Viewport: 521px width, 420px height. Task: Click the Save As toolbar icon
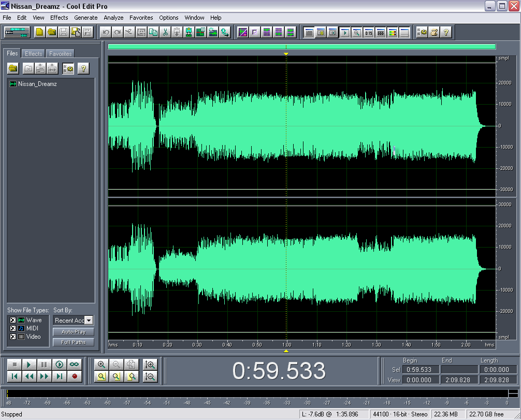[x=76, y=32]
